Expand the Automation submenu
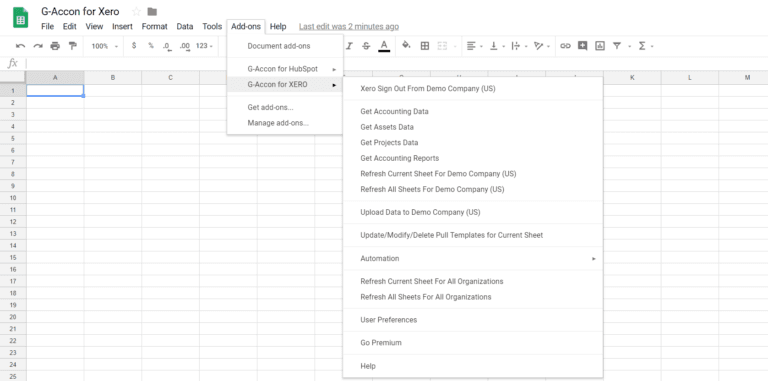This screenshot has height=381, width=768. (473, 258)
